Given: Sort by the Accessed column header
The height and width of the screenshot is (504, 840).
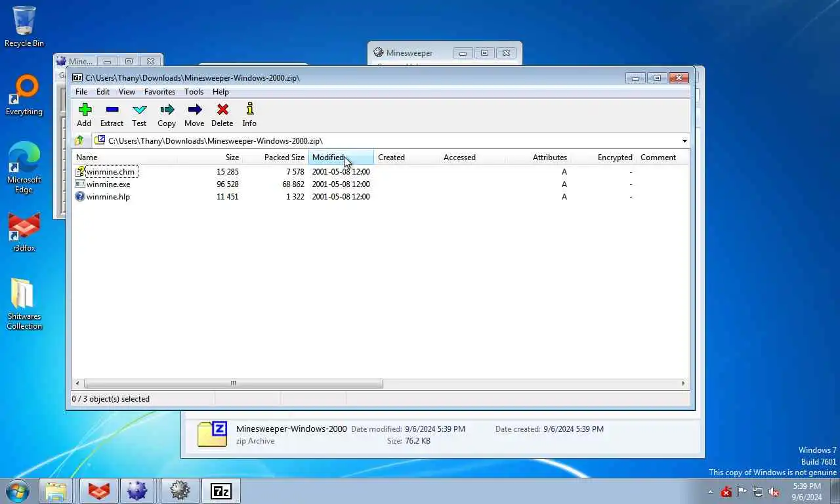Looking at the screenshot, I should pyautogui.click(x=472, y=157).
